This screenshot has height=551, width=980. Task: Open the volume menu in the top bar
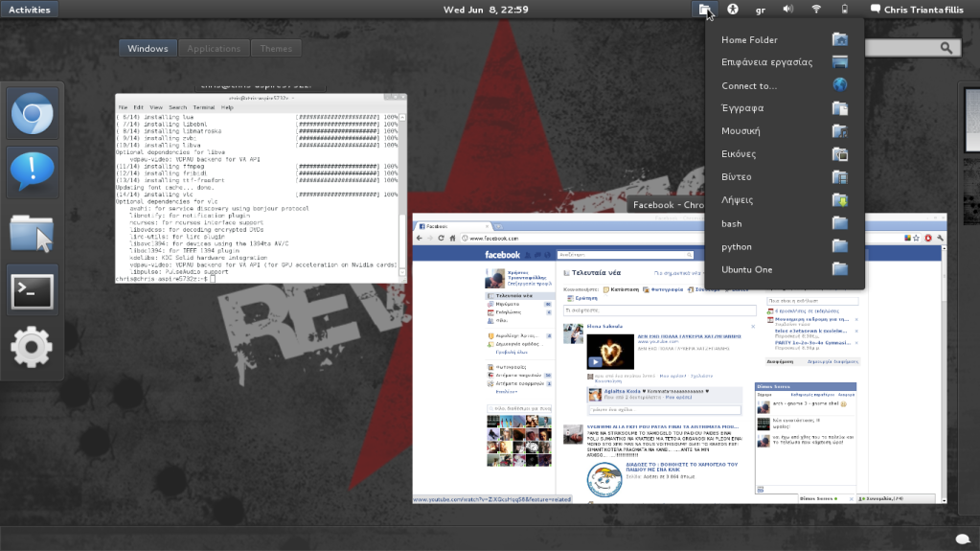(788, 10)
